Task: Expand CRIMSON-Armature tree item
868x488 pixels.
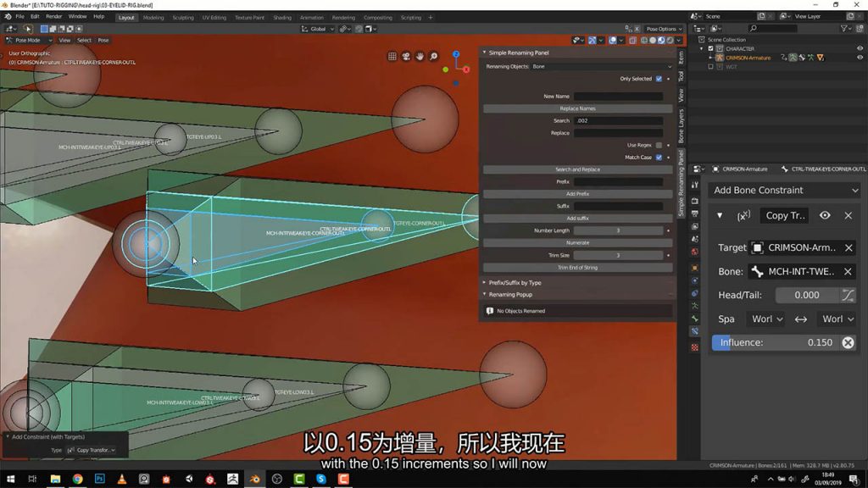Action: (x=711, y=58)
